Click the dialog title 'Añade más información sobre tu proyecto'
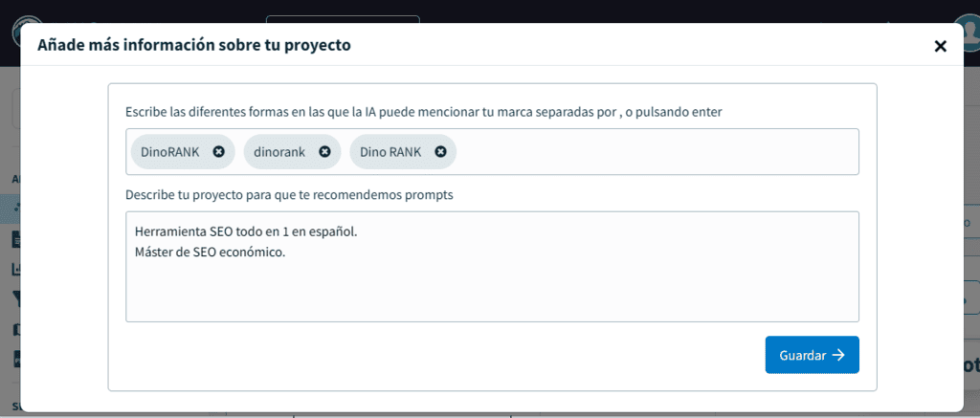 tap(193, 45)
